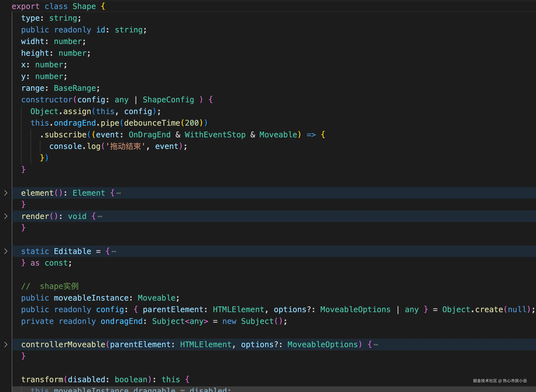Expand the controllerMoveable method fold chevron
Screen dimensions: 536x392
coord(6,345)
